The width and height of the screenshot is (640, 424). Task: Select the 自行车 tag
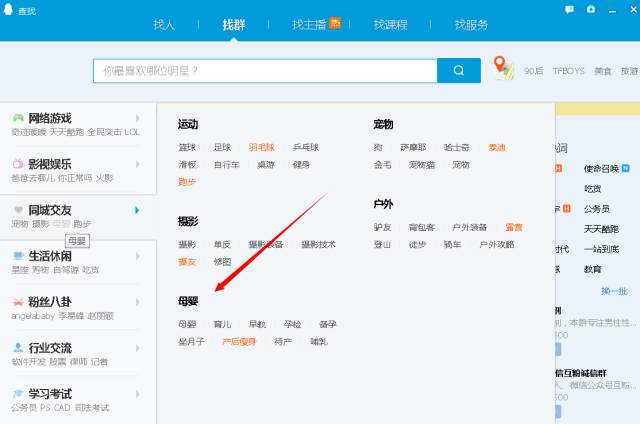coord(227,164)
